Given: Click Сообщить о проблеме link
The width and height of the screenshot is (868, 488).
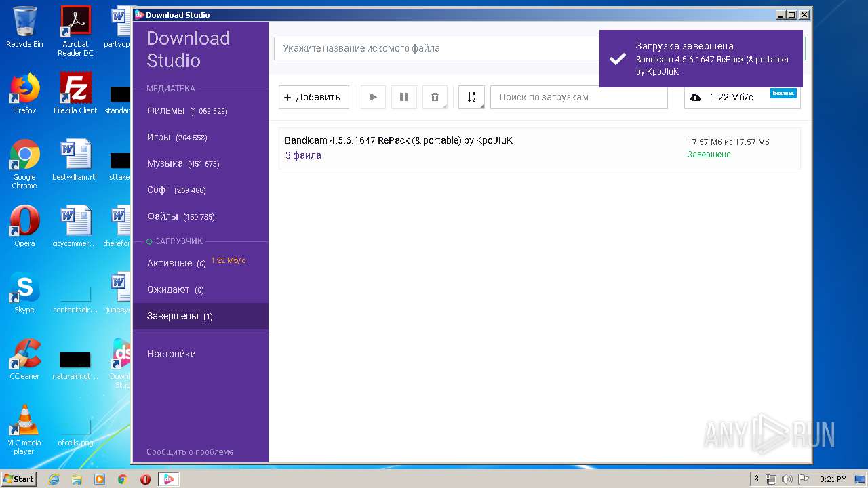Looking at the screenshot, I should (190, 452).
